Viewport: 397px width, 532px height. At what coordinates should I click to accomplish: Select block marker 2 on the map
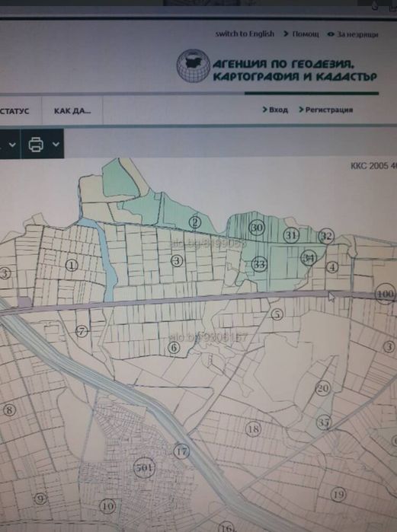[x=195, y=222]
